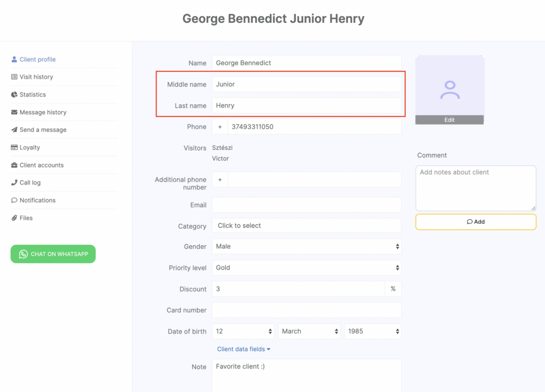
Task: Open Visit history from the sidebar
Action: point(36,77)
